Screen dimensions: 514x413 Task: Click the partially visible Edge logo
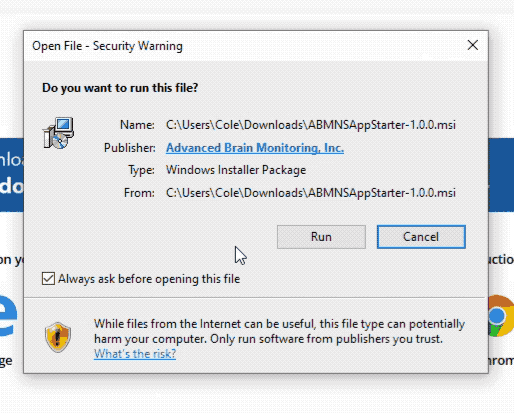pyautogui.click(x=9, y=315)
